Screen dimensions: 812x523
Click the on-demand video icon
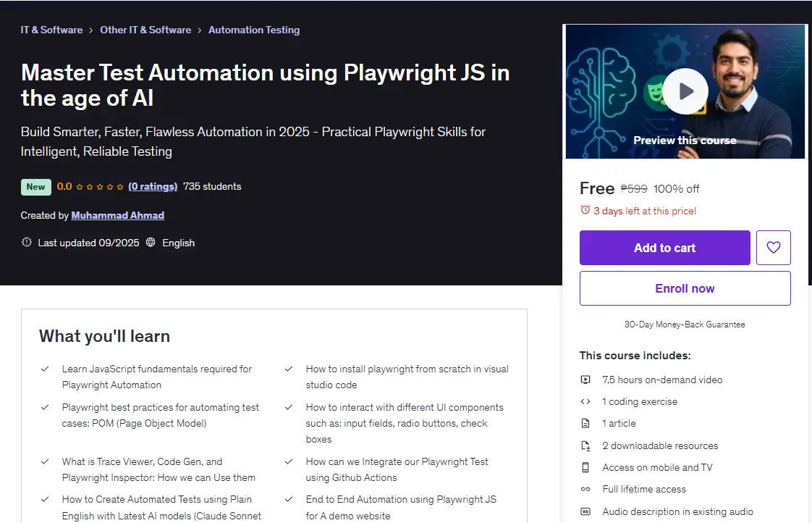click(585, 380)
